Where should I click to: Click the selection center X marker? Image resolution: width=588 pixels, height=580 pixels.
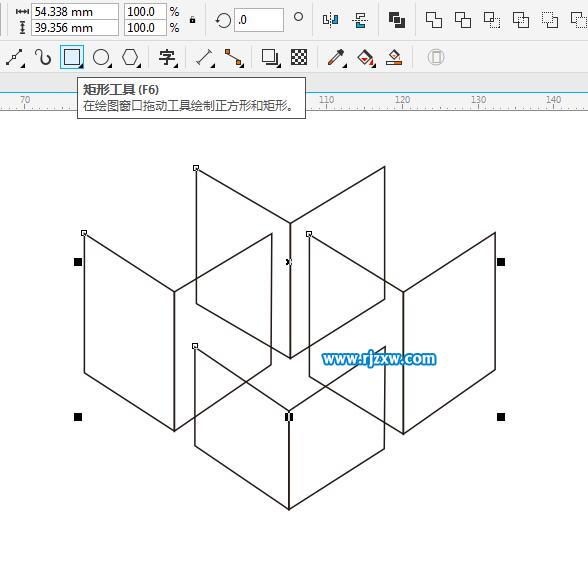point(289,262)
